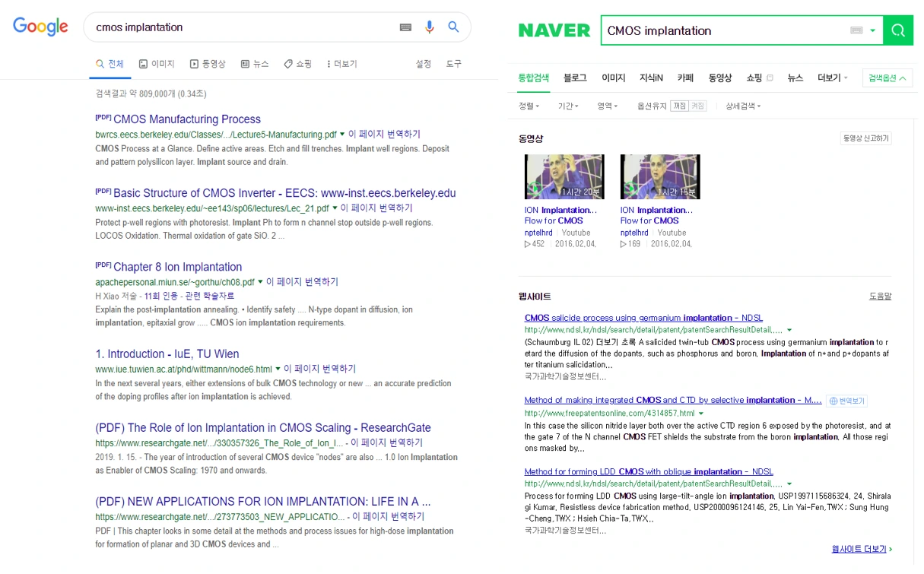Open Naver 상세검색 dropdown

click(743, 106)
